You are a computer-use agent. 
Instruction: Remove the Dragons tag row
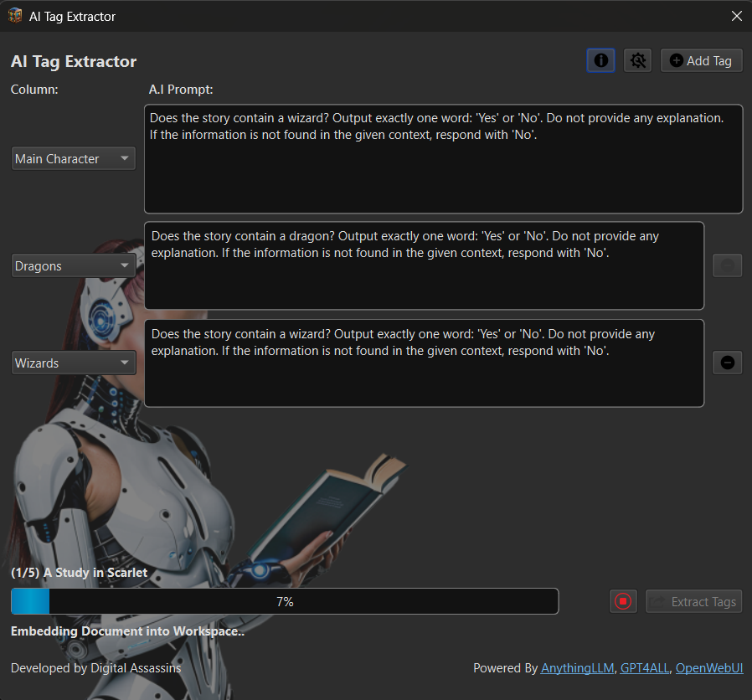tap(727, 265)
